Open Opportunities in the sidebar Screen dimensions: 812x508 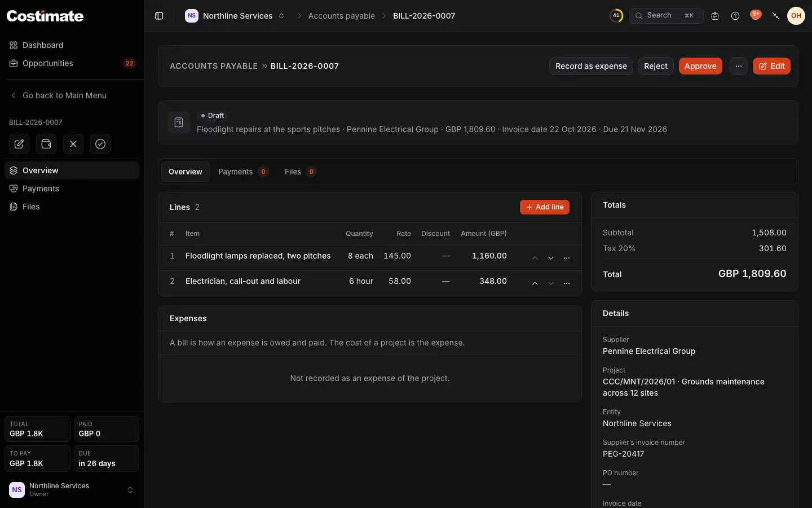[x=72, y=63]
